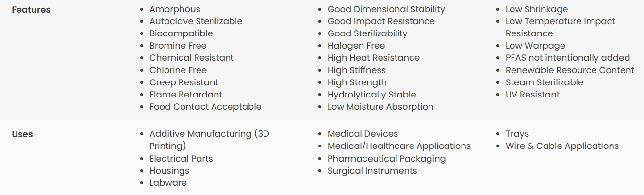The image size is (644, 195).
Task: Click the Medical Devices use
Action: (x=363, y=134)
